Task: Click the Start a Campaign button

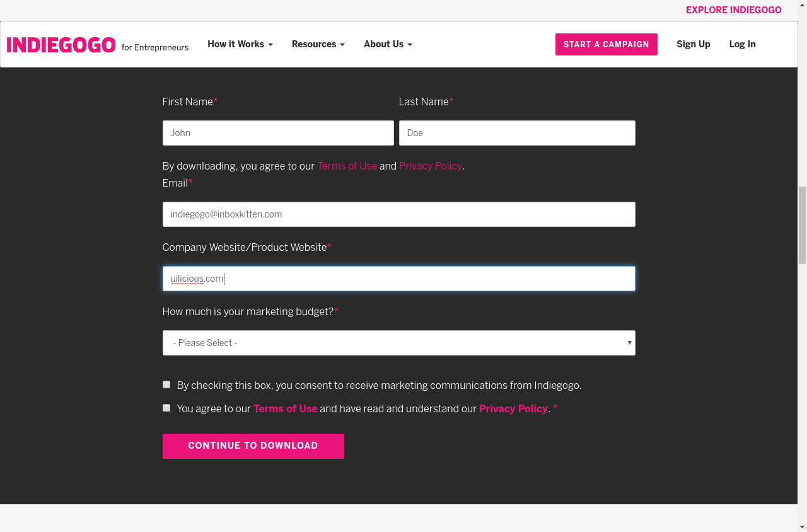Action: [606, 44]
